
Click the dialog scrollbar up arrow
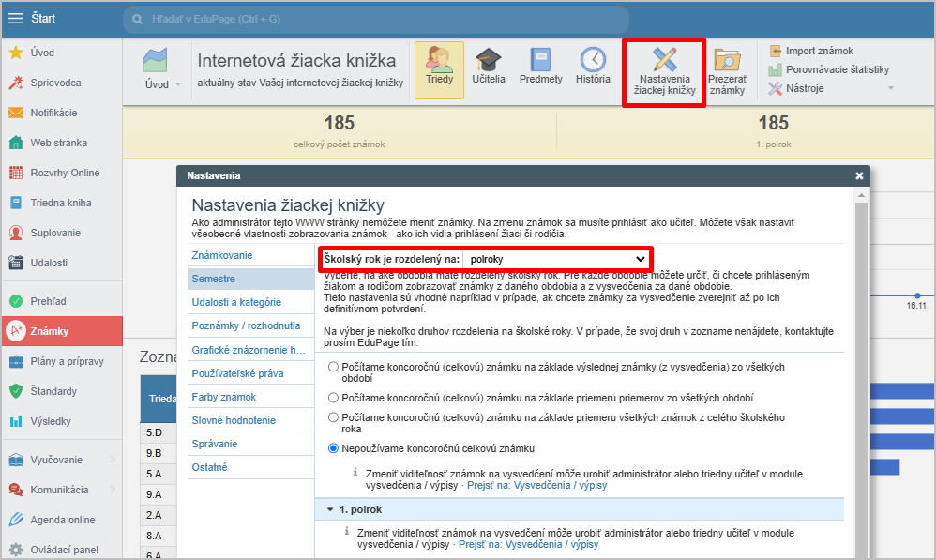point(861,195)
